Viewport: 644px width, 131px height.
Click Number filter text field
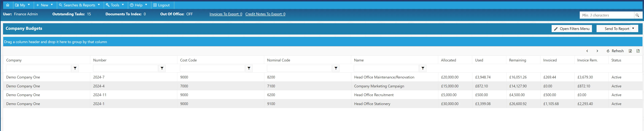[x=126, y=68]
